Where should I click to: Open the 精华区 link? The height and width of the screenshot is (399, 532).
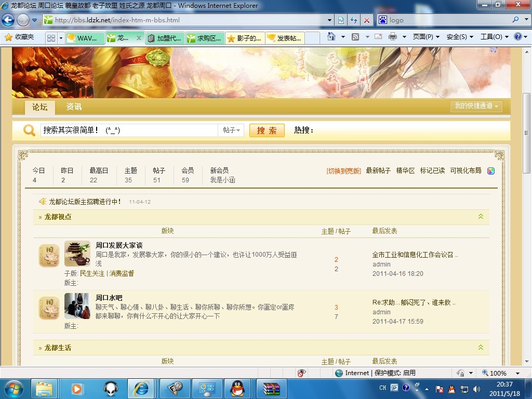[x=405, y=170]
